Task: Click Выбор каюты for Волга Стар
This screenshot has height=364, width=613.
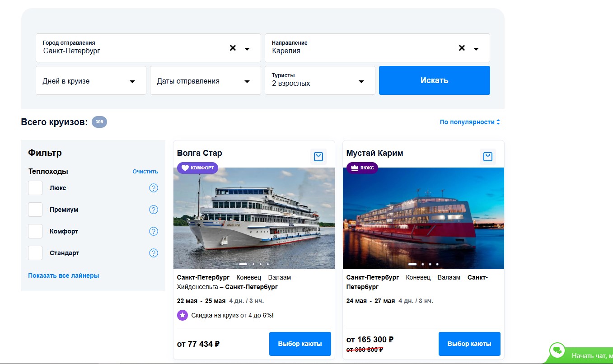Action: pyautogui.click(x=300, y=344)
